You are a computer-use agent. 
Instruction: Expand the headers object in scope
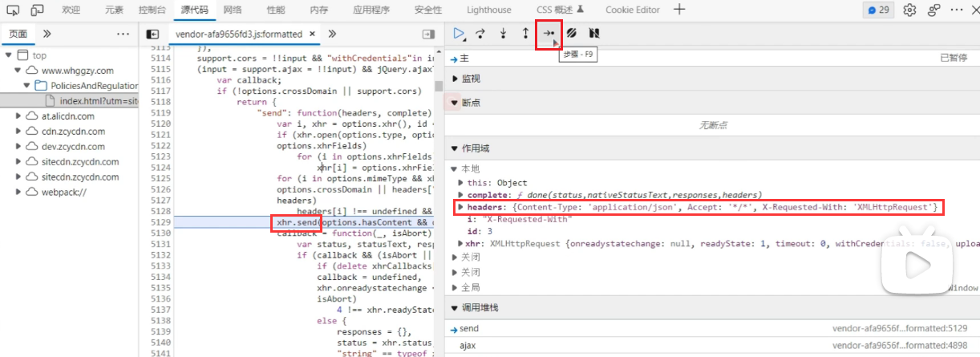click(x=460, y=208)
